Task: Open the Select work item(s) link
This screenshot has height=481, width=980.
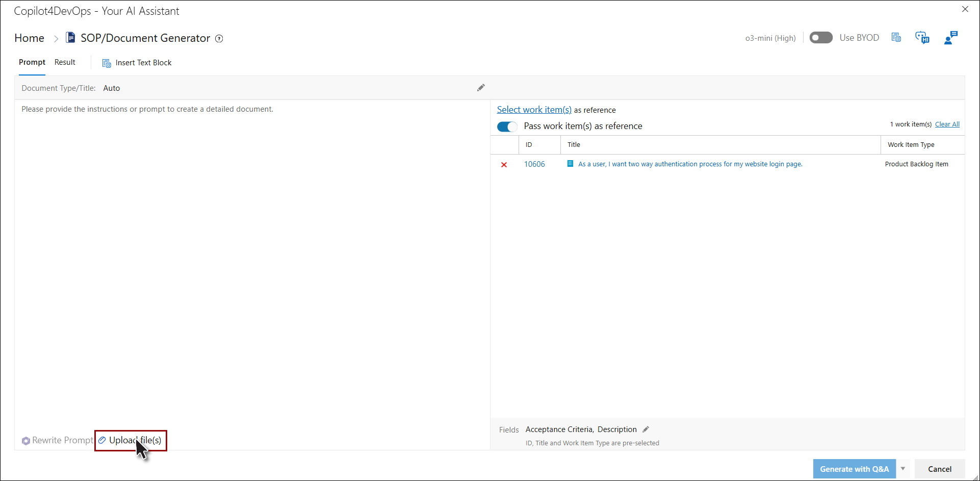Action: click(x=534, y=110)
